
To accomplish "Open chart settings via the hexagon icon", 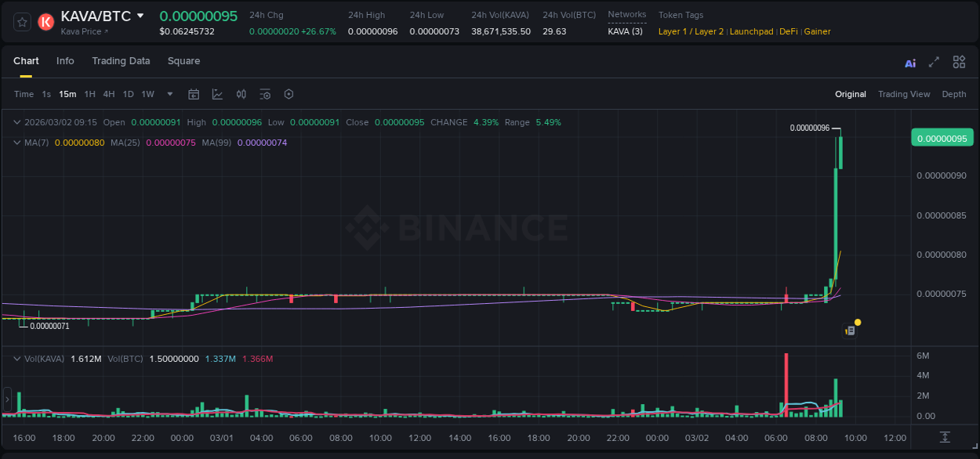I will 289,94.
